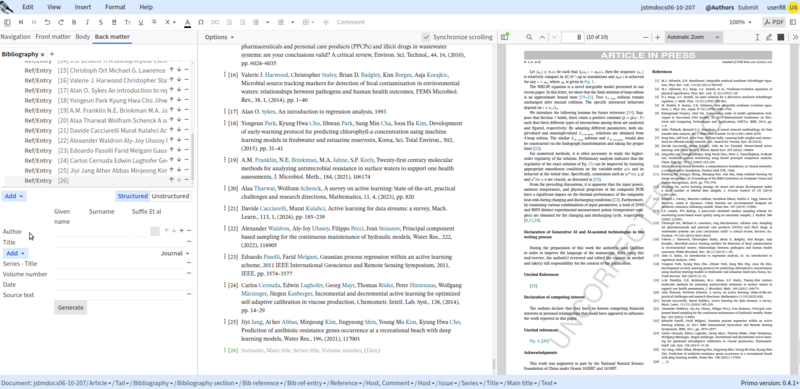800x389 pixels.
Task: Open the Help menu
Action: pos(146,7)
